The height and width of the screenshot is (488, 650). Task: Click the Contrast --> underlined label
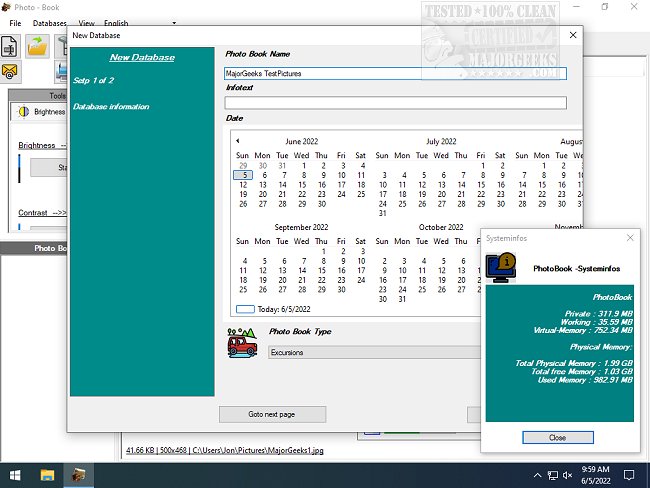pos(42,213)
